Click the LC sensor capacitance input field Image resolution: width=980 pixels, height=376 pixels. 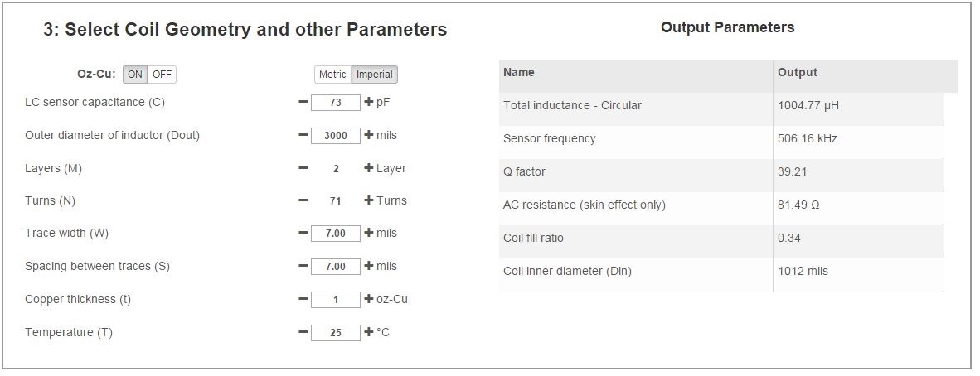pyautogui.click(x=336, y=103)
